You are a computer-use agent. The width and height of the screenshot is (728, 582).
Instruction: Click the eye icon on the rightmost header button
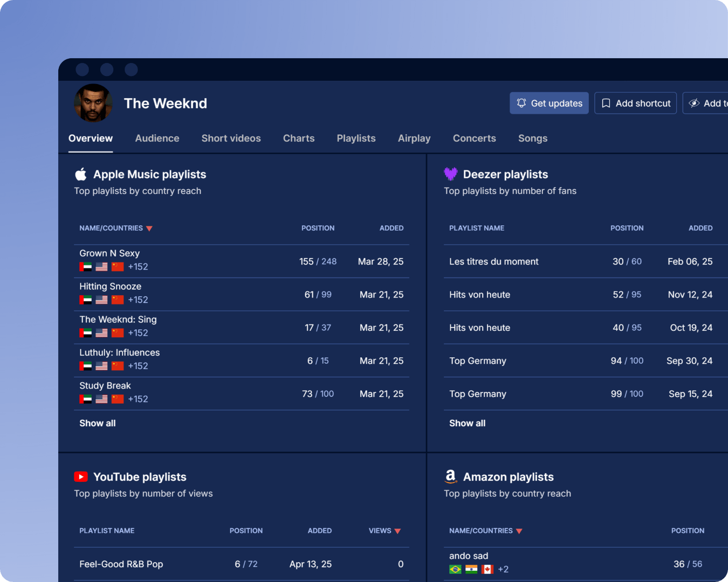pyautogui.click(x=695, y=103)
